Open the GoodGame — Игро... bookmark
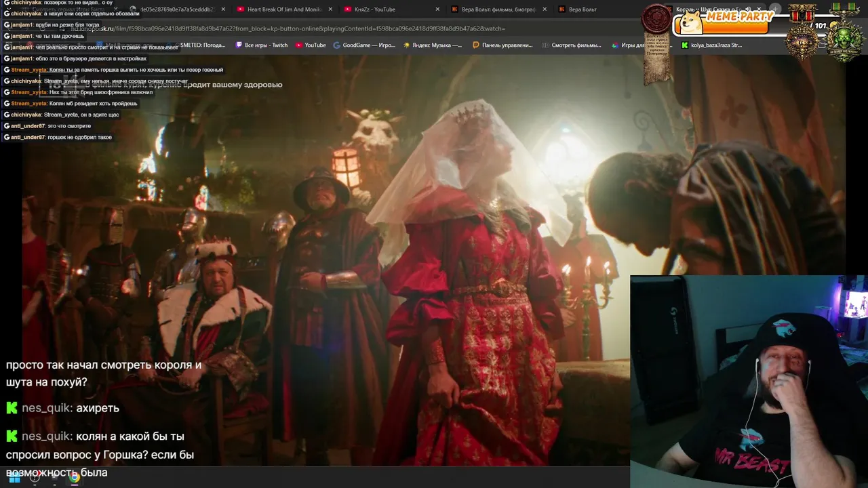This screenshot has height=488, width=868. [364, 45]
